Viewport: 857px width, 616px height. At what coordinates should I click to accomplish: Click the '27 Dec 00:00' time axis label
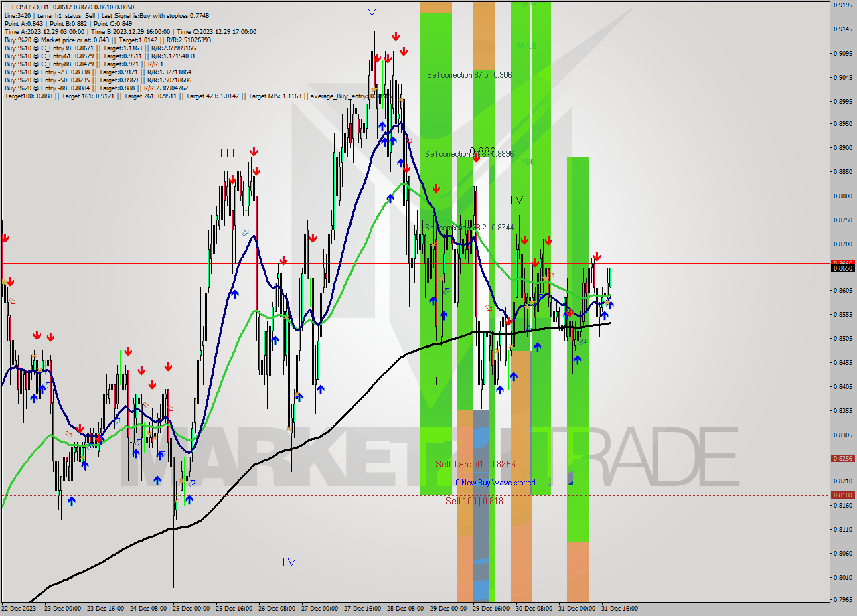[x=319, y=609]
